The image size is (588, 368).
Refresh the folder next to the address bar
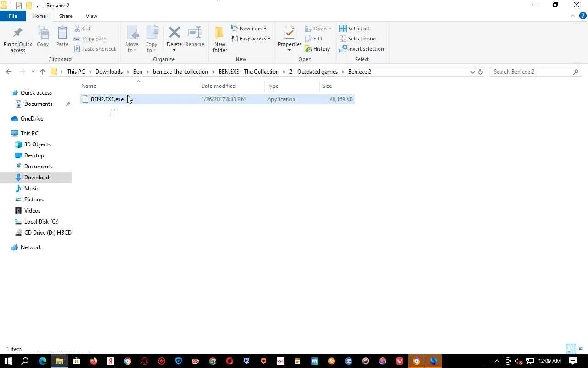(x=481, y=72)
